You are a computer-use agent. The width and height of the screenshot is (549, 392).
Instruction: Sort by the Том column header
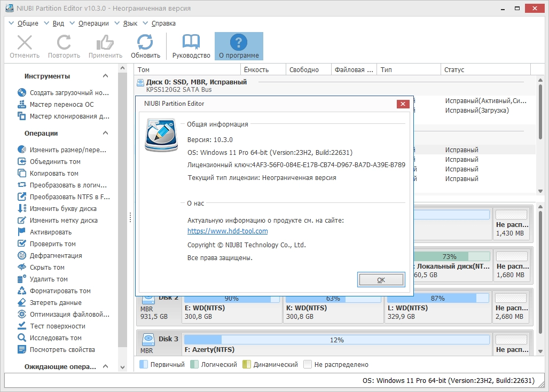coord(187,69)
